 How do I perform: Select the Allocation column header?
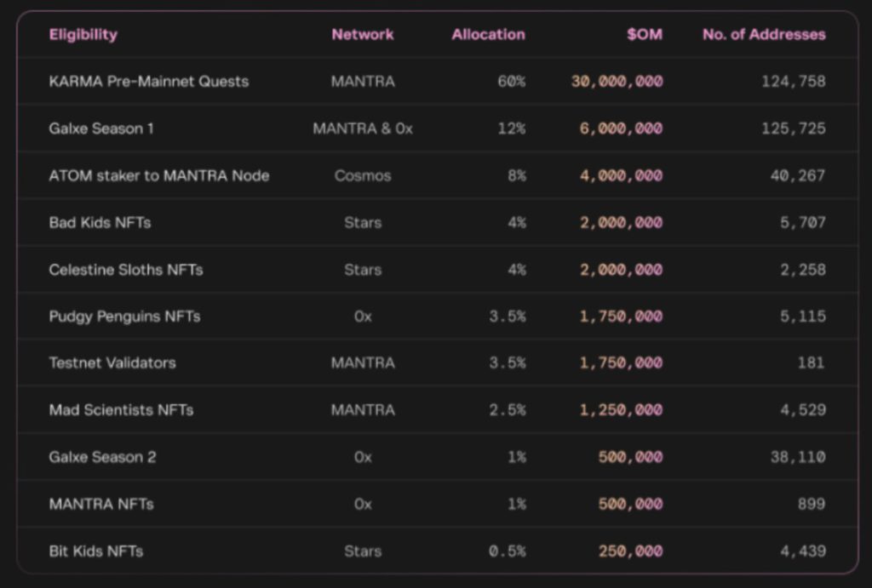pyautogui.click(x=488, y=35)
